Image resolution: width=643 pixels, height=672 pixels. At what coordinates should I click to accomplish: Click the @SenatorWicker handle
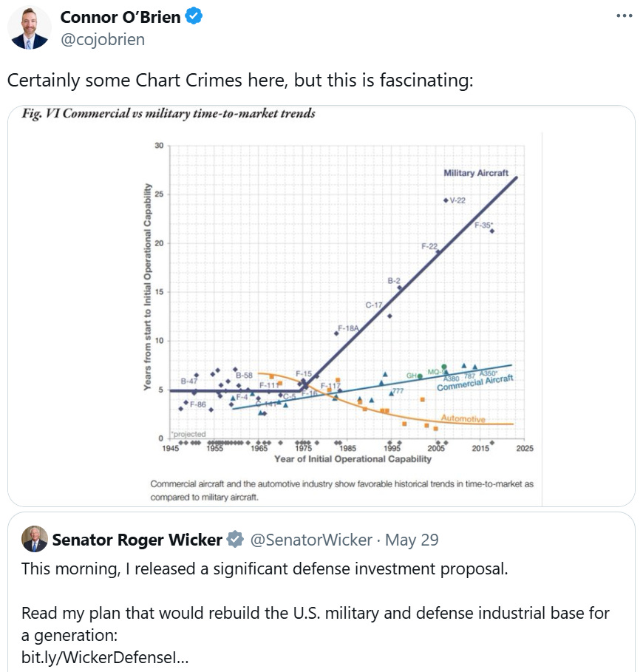pyautogui.click(x=310, y=540)
